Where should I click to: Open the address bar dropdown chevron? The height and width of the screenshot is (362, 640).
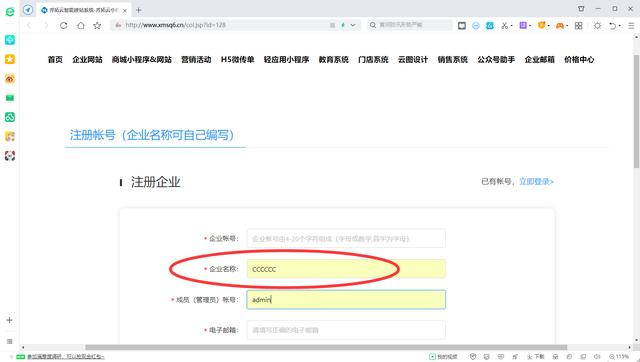[353, 25]
